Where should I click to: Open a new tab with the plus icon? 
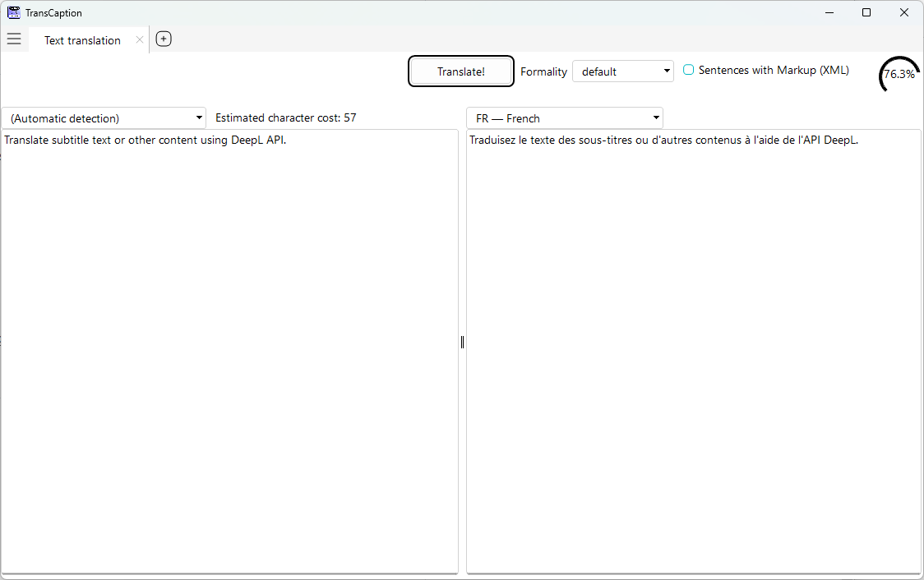(163, 39)
